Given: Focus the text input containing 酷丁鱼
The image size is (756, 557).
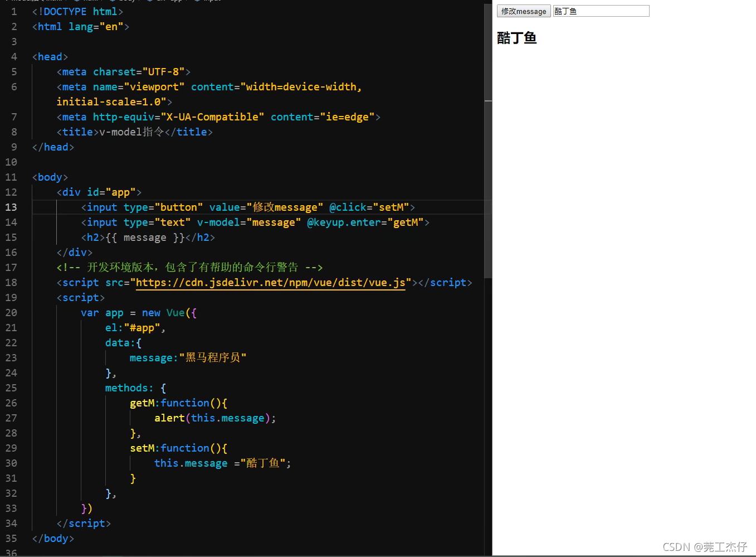Looking at the screenshot, I should point(601,11).
